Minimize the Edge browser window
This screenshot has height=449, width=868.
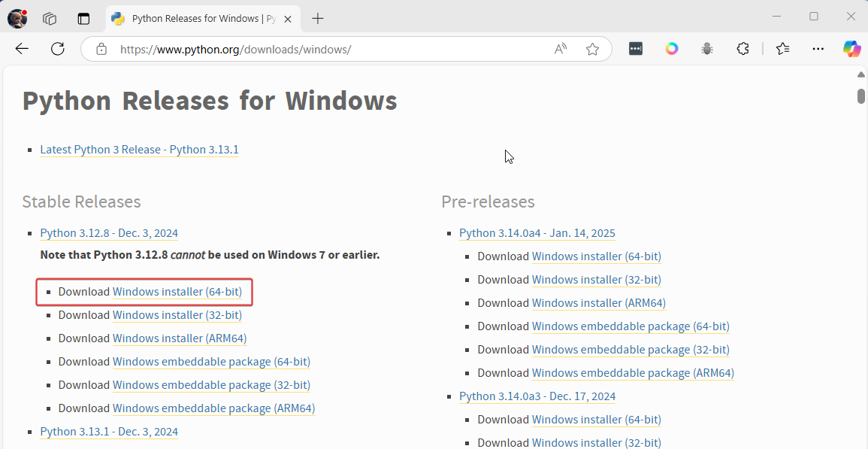click(776, 16)
